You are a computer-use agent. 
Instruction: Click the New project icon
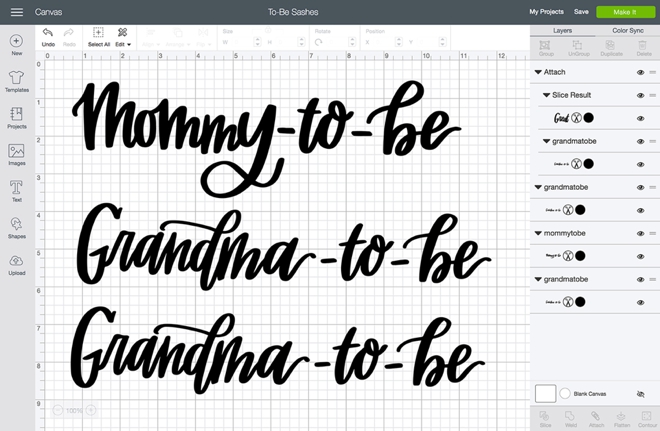[x=16, y=41]
